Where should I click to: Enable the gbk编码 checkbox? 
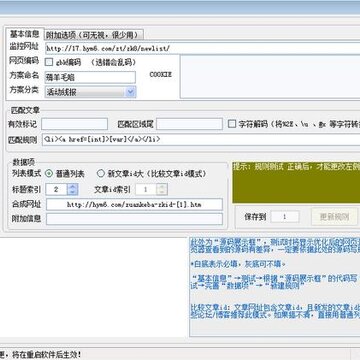pos(49,62)
